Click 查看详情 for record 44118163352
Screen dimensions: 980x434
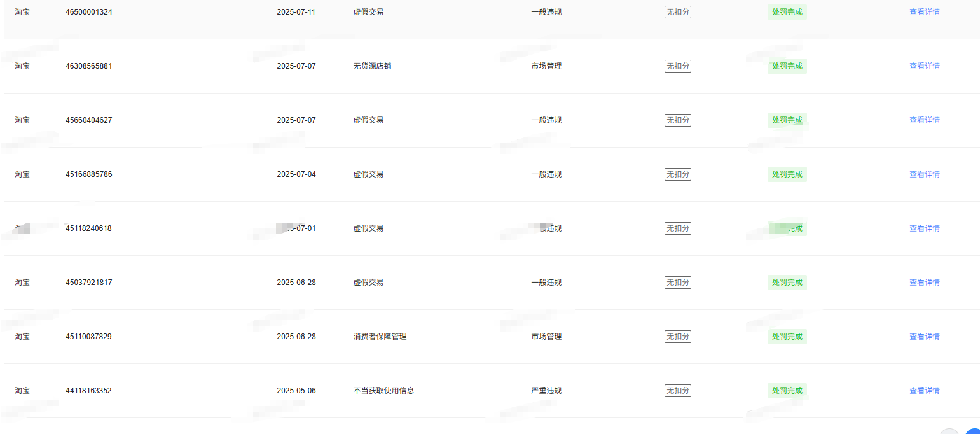924,391
